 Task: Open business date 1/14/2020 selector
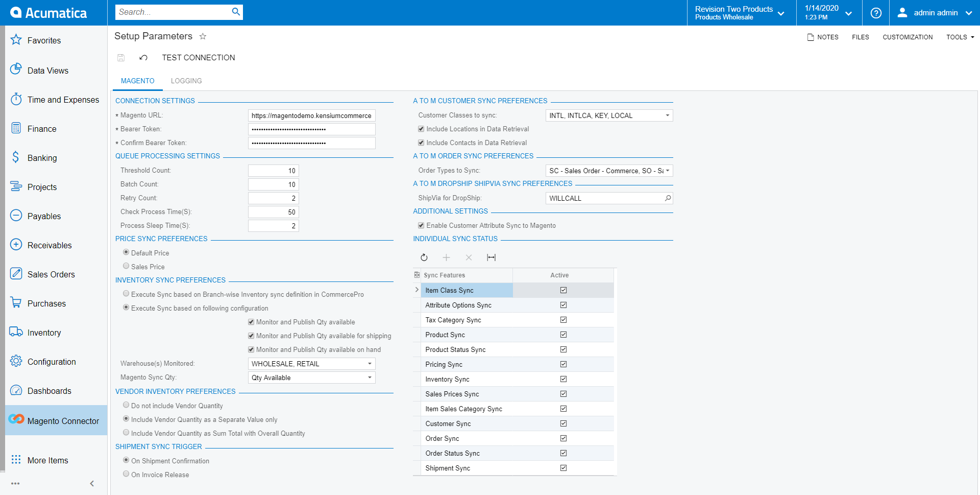[829, 13]
